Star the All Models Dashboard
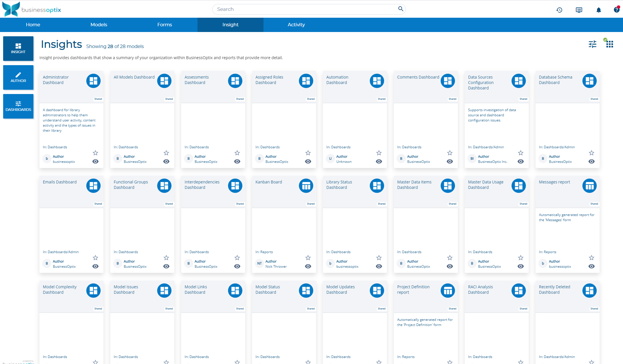 (166, 153)
